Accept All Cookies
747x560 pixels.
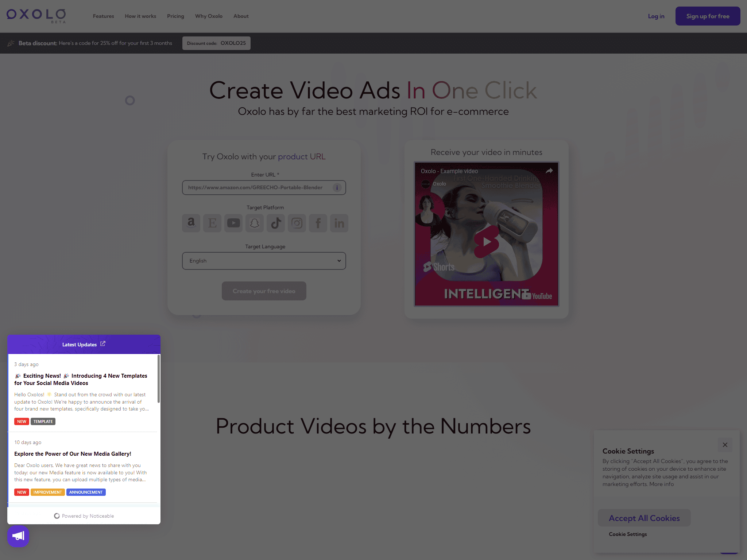pos(644,518)
